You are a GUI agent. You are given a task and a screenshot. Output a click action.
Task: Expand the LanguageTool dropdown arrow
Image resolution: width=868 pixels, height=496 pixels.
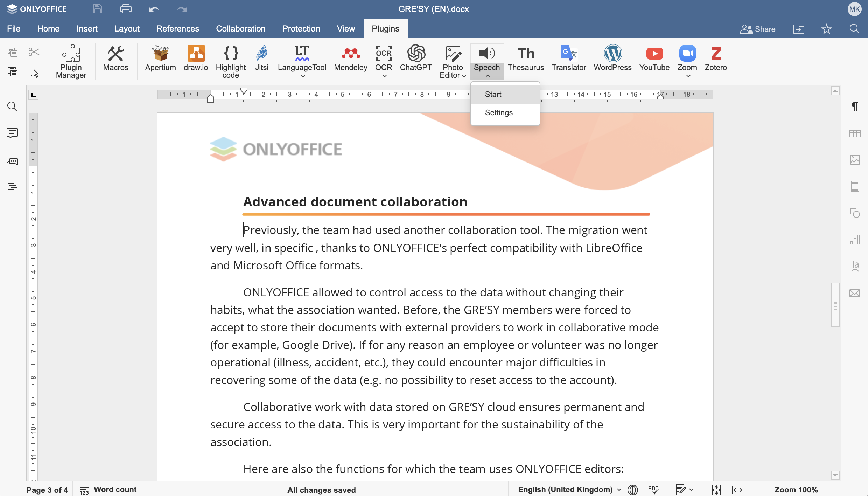coord(303,76)
